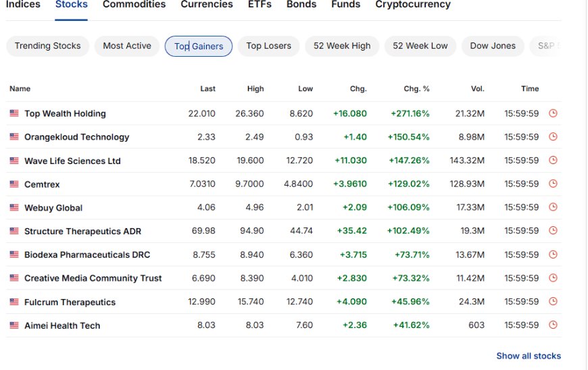Click the Last column header
The width and height of the screenshot is (588, 370).
(x=207, y=88)
